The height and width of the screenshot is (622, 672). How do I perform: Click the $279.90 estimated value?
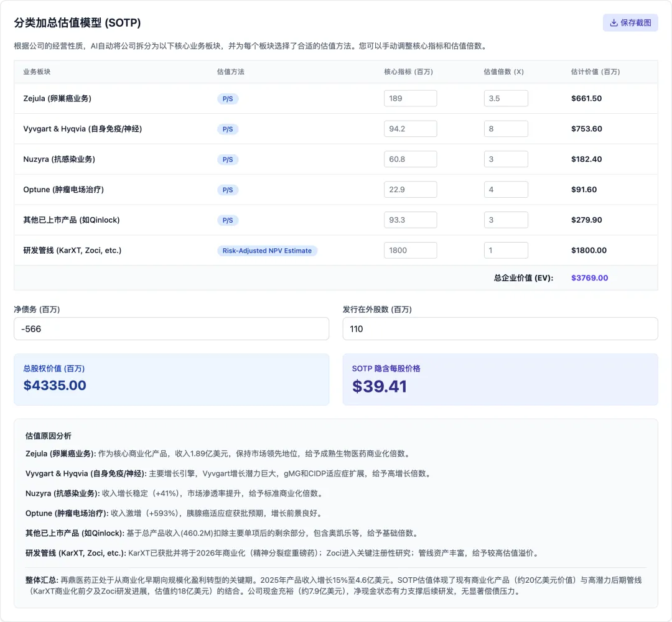(586, 220)
